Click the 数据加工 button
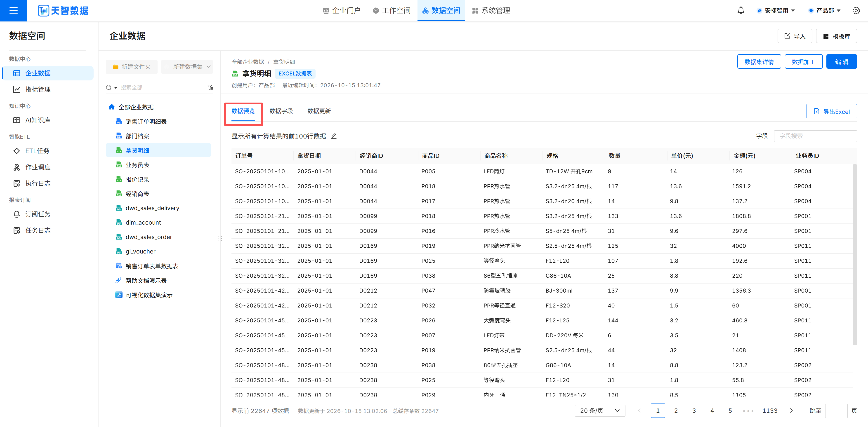The image size is (868, 427). point(803,62)
